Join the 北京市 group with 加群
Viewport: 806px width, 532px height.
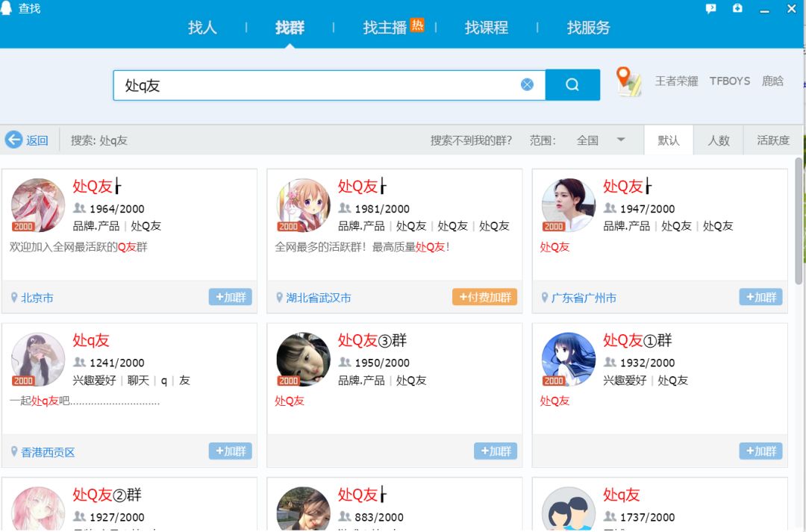231,297
